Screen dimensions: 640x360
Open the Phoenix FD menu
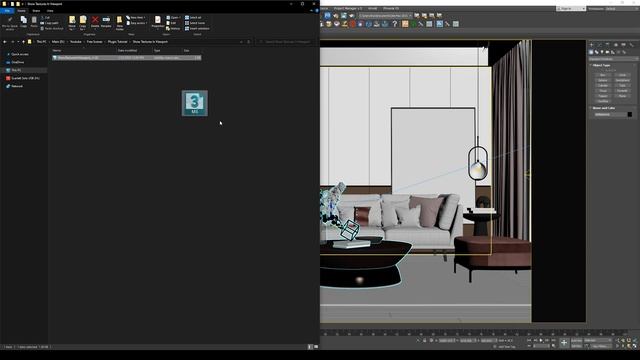pos(391,8)
